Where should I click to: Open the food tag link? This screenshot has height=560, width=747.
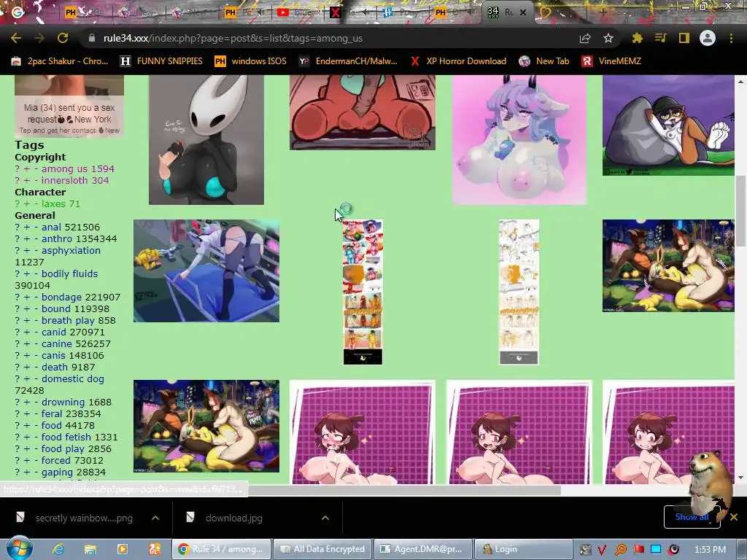pos(52,425)
